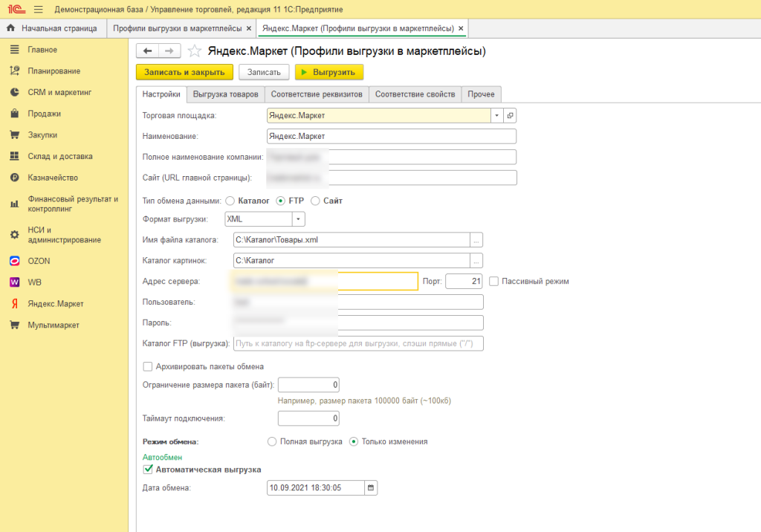Uncheck Автоматическая выгрузка
The width and height of the screenshot is (761, 532).
(148, 470)
